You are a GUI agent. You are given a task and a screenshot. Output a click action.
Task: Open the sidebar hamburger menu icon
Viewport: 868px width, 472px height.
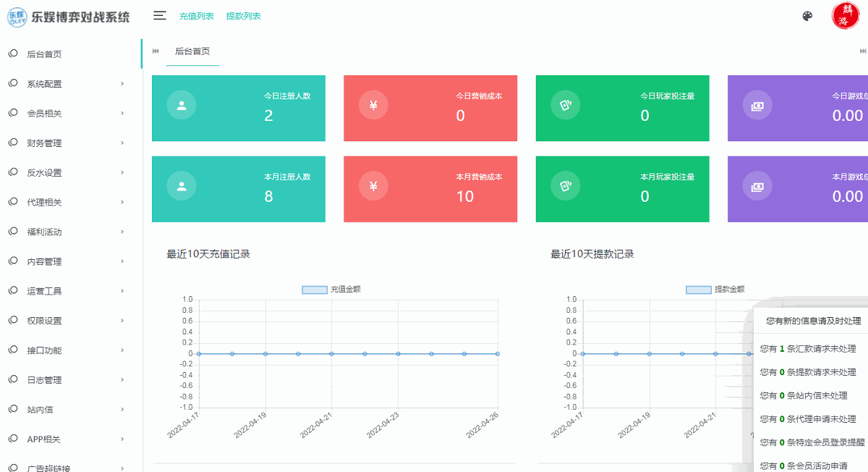click(159, 15)
